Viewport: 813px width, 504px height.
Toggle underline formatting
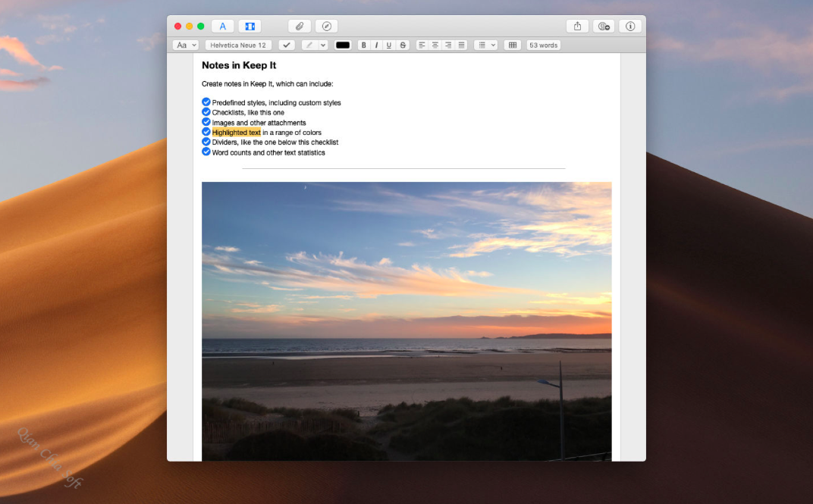[x=389, y=45]
